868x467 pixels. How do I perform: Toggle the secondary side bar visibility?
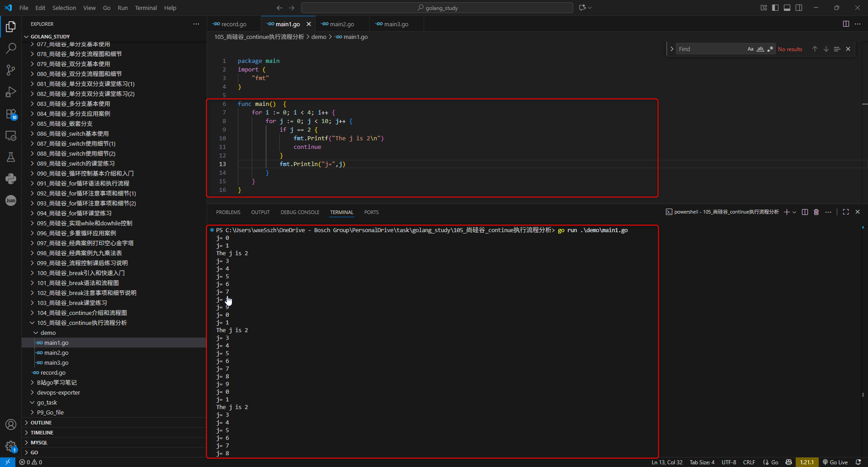click(x=799, y=8)
